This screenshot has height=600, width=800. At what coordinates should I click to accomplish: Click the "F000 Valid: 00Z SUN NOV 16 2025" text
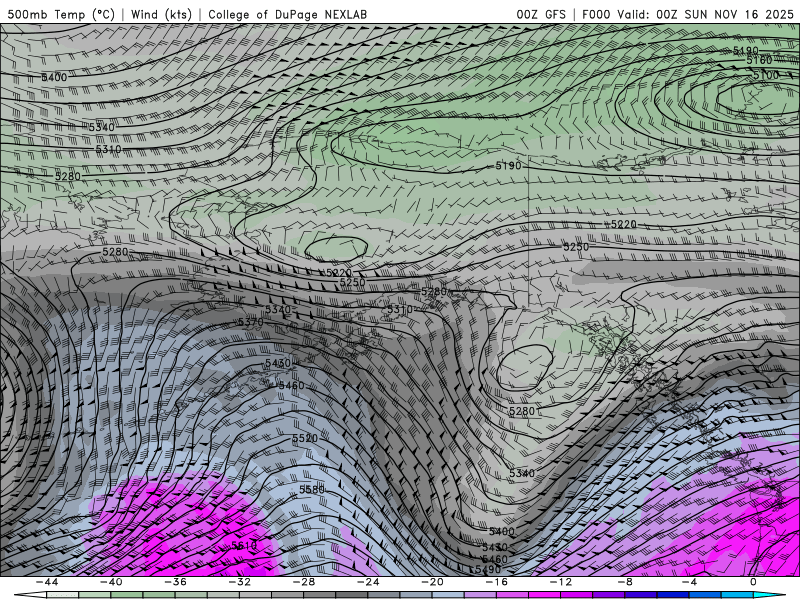pos(688,14)
